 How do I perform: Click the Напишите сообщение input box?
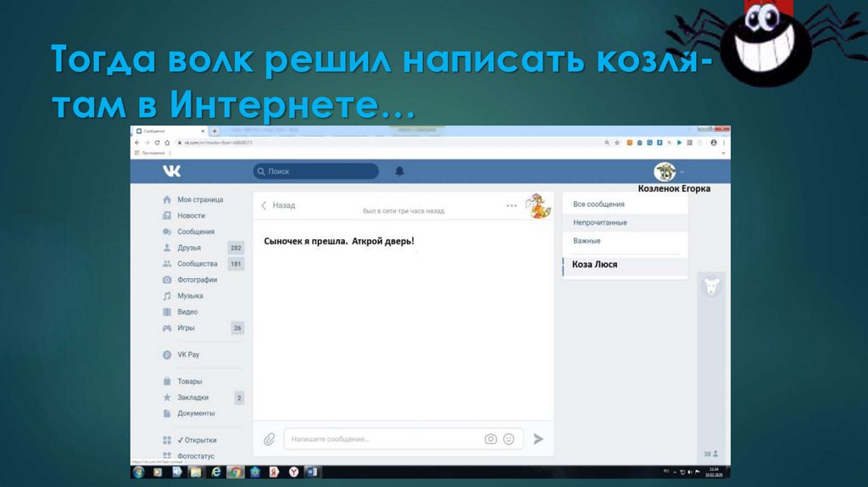click(381, 439)
